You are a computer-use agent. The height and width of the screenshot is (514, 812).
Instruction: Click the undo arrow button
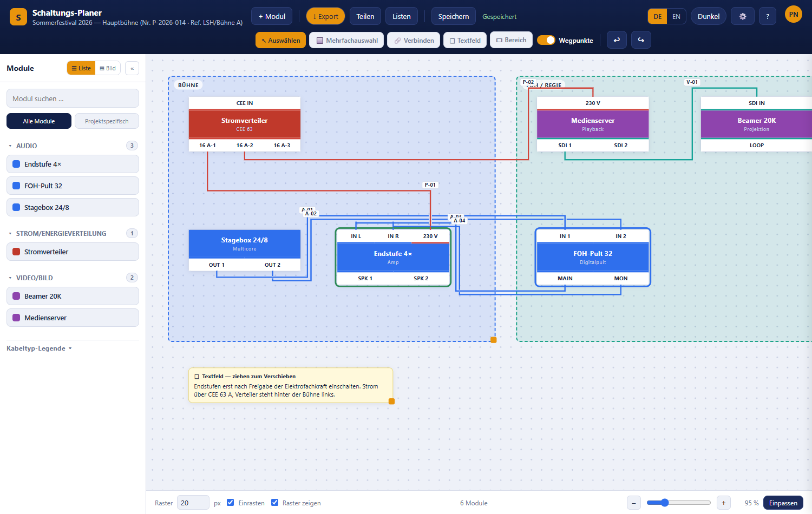click(617, 40)
